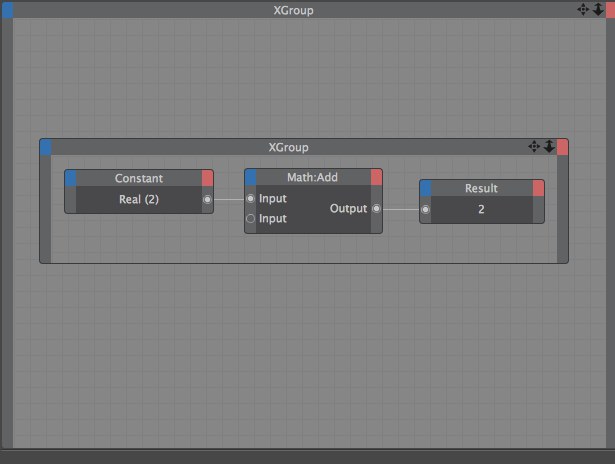Click wire between Math:Add and Result
This screenshot has width=615, height=464.
pos(401,209)
